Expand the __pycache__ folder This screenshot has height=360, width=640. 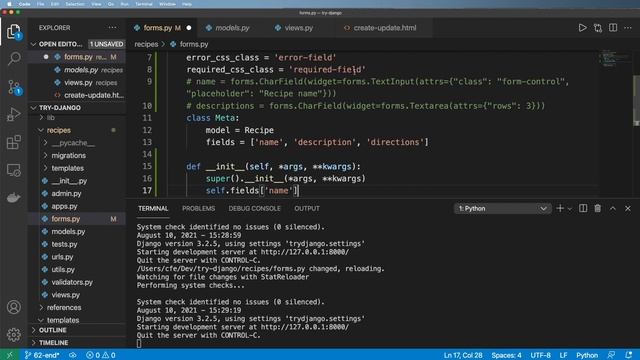77,143
